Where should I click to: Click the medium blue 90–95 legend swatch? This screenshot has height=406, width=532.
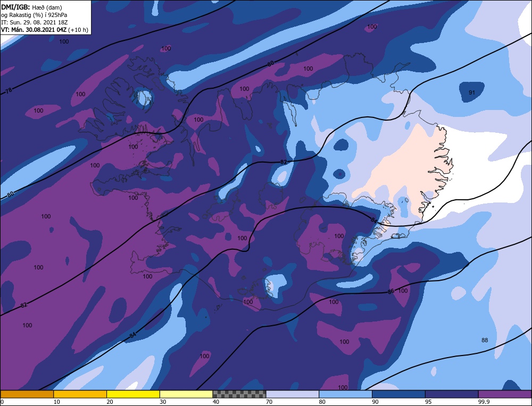tap(398, 394)
